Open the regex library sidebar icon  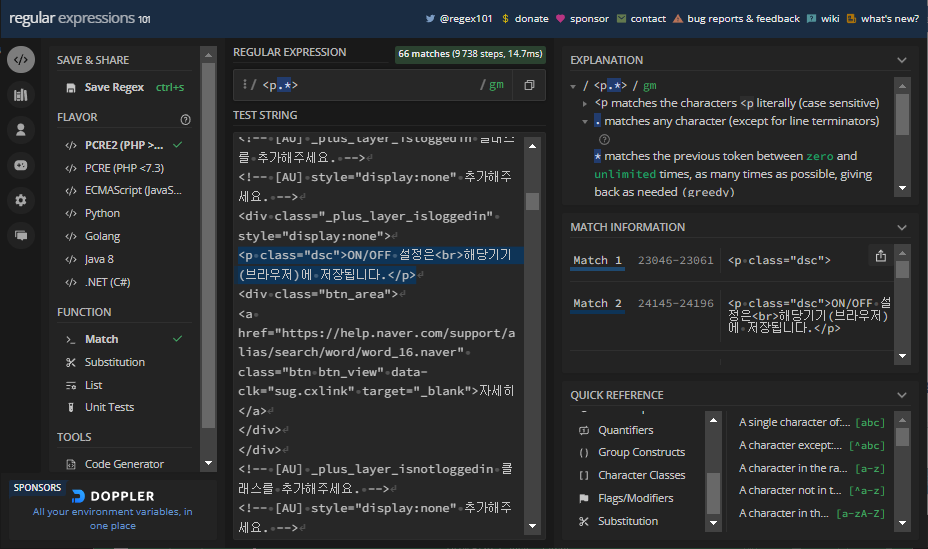[x=21, y=95]
